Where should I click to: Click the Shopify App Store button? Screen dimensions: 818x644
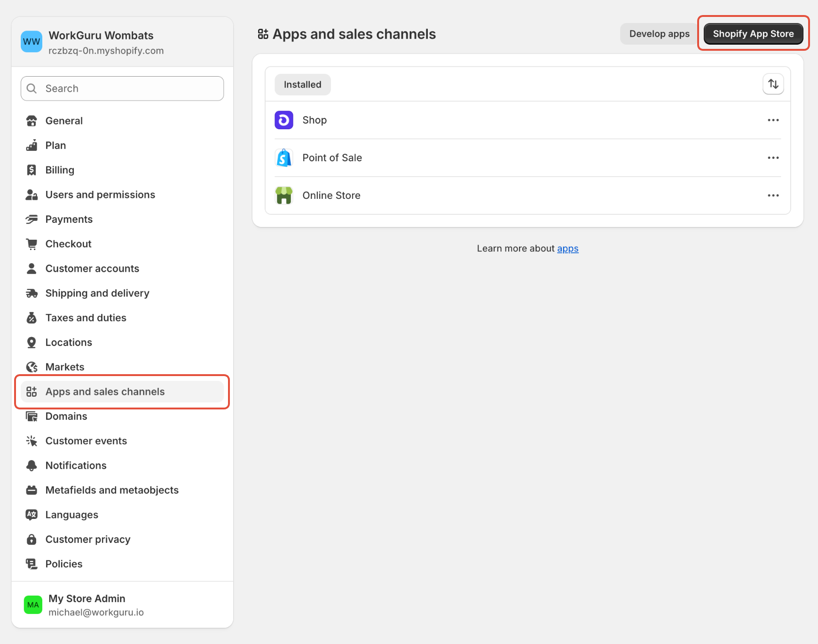click(753, 34)
